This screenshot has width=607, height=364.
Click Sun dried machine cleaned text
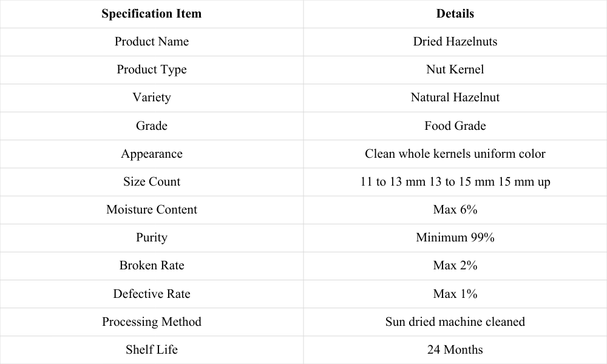[x=455, y=322]
